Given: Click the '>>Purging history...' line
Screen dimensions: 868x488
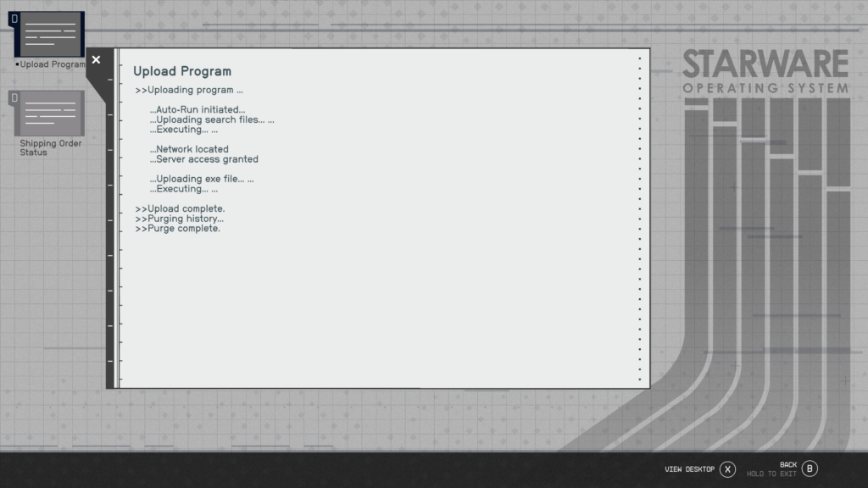Looking at the screenshot, I should (180, 219).
